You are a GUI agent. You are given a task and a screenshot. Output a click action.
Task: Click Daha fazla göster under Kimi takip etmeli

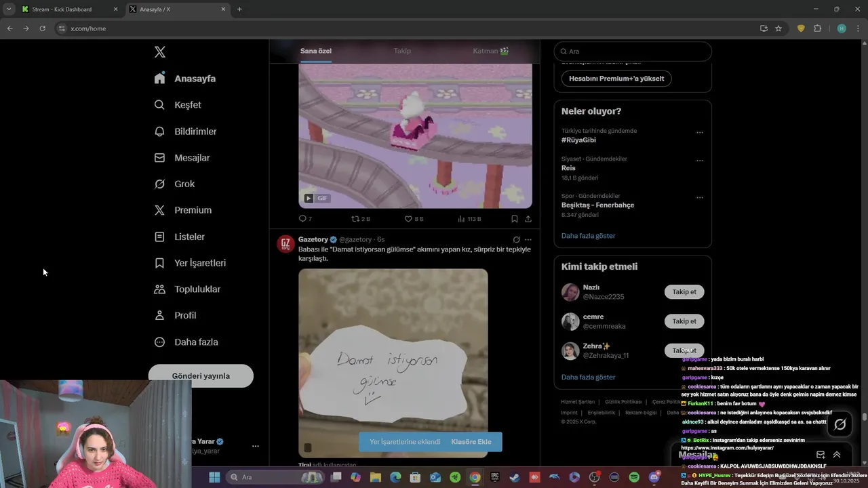point(589,377)
